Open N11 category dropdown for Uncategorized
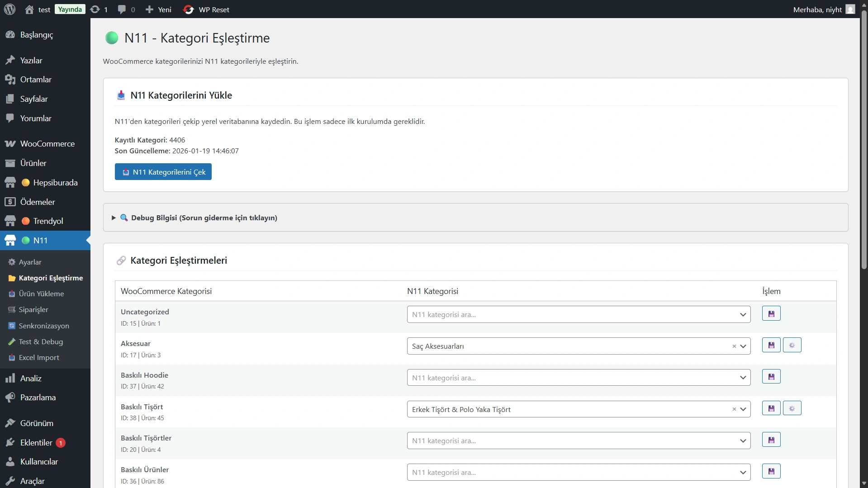Image resolution: width=868 pixels, height=488 pixels. pos(578,315)
